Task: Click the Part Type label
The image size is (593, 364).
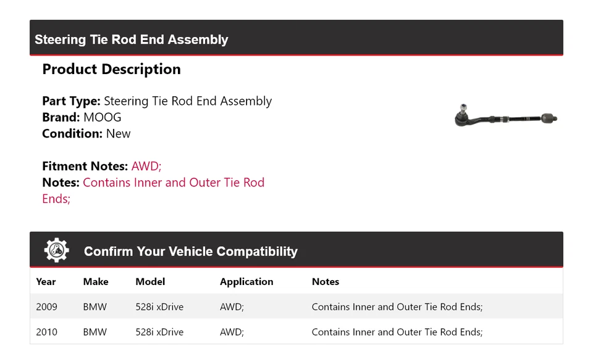Action: pos(71,101)
